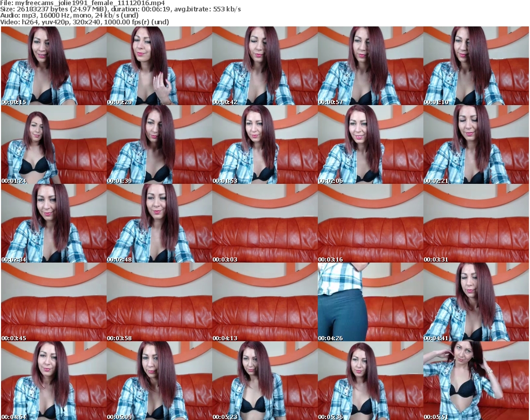Click the file name line in the header
The height and width of the screenshot is (420, 530).
(x=82, y=3)
